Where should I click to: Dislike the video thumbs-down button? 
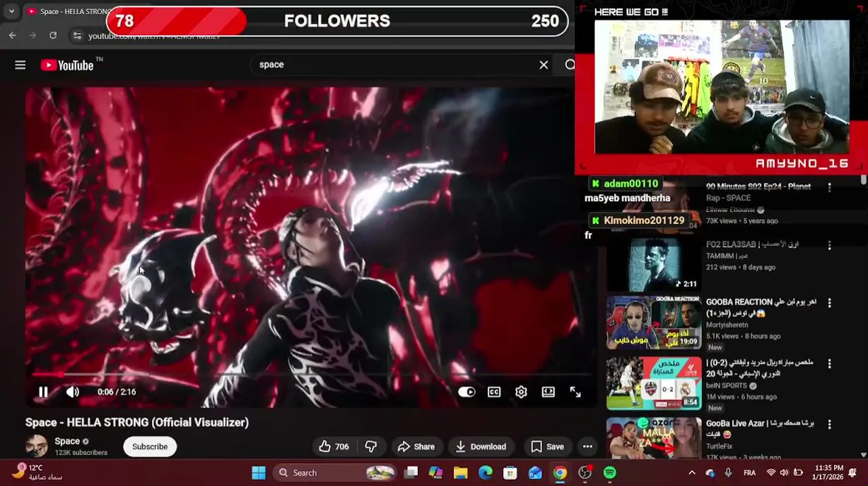point(371,446)
